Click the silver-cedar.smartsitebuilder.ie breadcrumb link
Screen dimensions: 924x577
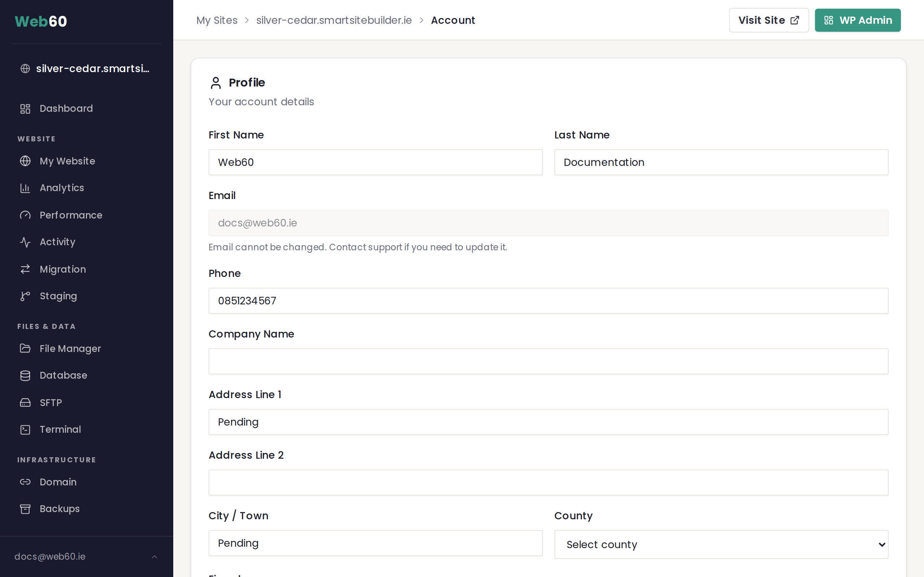click(334, 20)
